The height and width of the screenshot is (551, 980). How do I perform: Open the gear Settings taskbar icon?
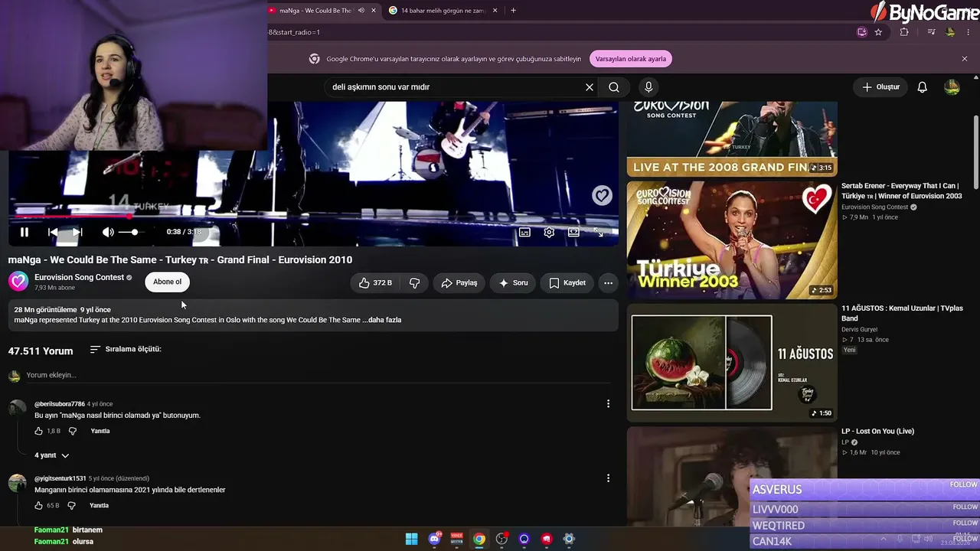coord(568,539)
